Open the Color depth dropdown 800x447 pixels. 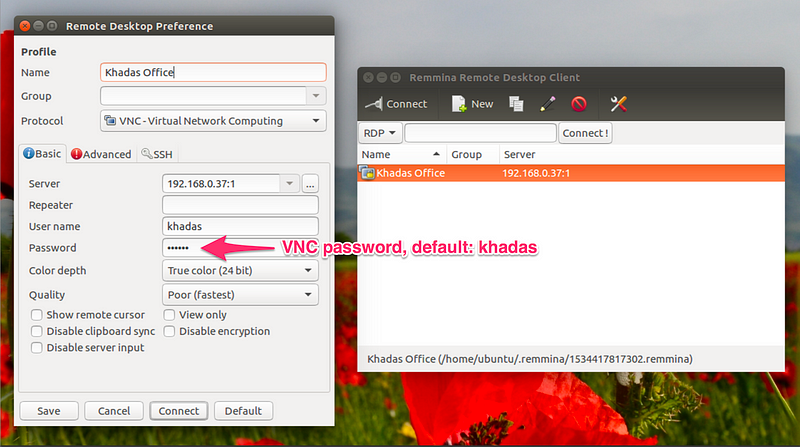coord(240,270)
